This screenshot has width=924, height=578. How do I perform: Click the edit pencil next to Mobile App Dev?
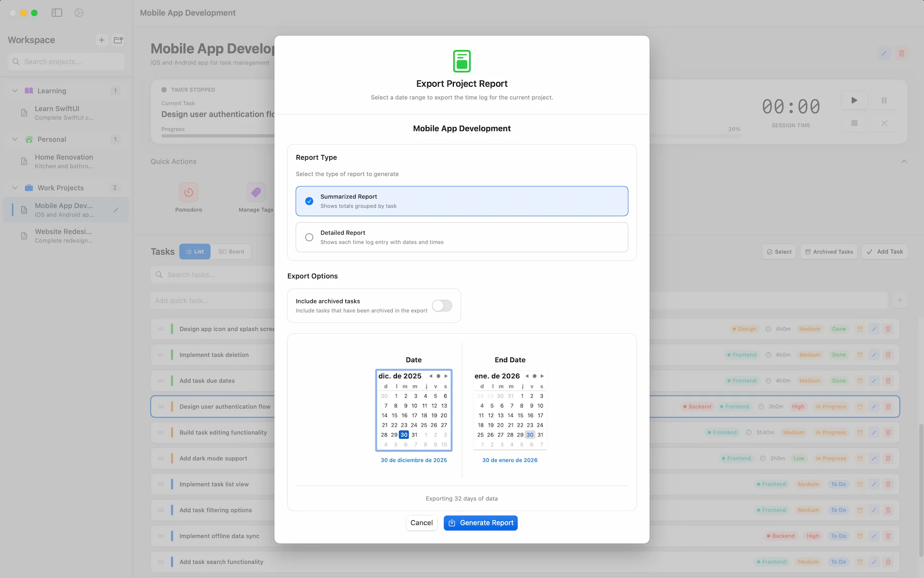[x=115, y=210]
